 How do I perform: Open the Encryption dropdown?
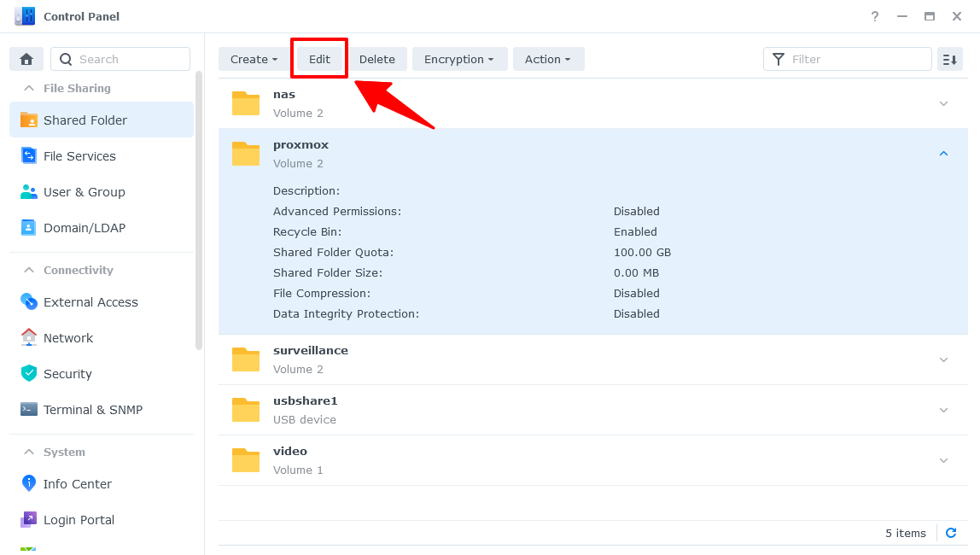click(x=459, y=59)
